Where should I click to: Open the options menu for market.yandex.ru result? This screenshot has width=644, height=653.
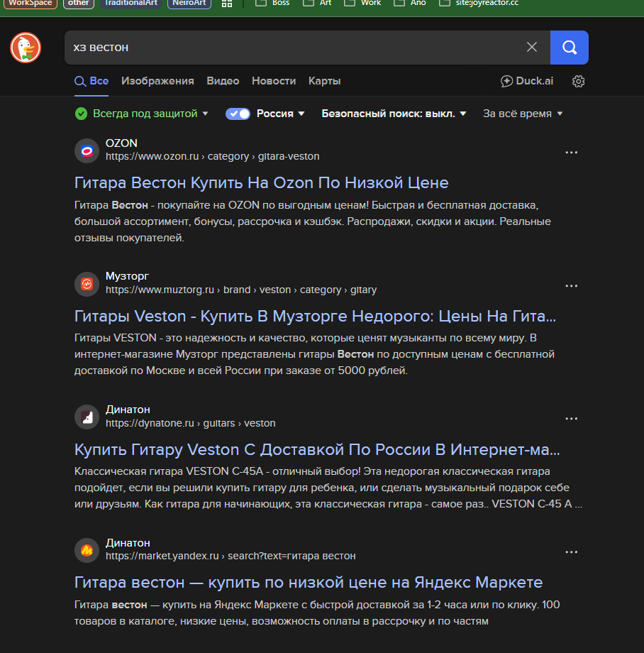571,552
